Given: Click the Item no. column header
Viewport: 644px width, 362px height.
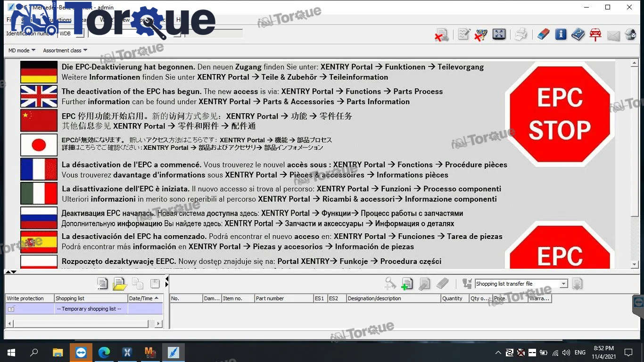Looking at the screenshot, I should [x=238, y=298].
